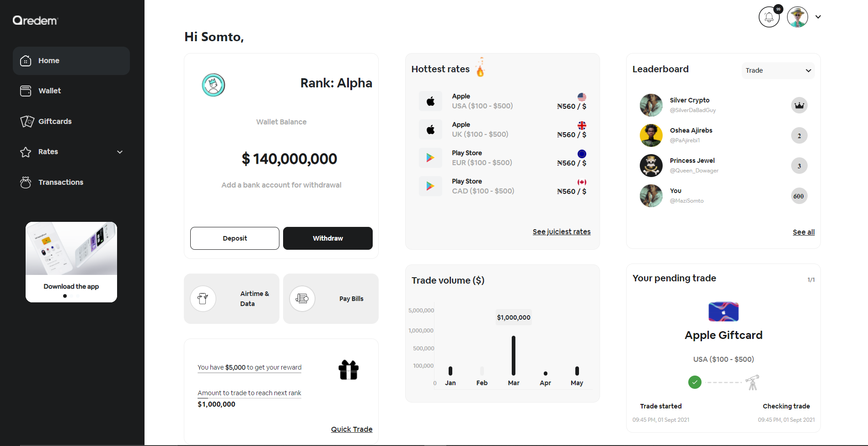Open the Quick Trade link
Image resolution: width=868 pixels, height=446 pixels.
pyautogui.click(x=352, y=429)
